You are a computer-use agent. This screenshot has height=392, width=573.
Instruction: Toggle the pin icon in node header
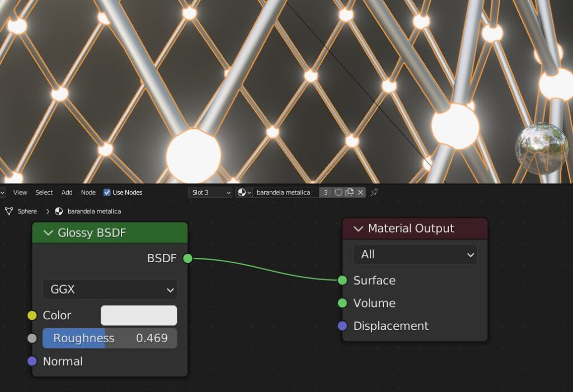(x=375, y=192)
